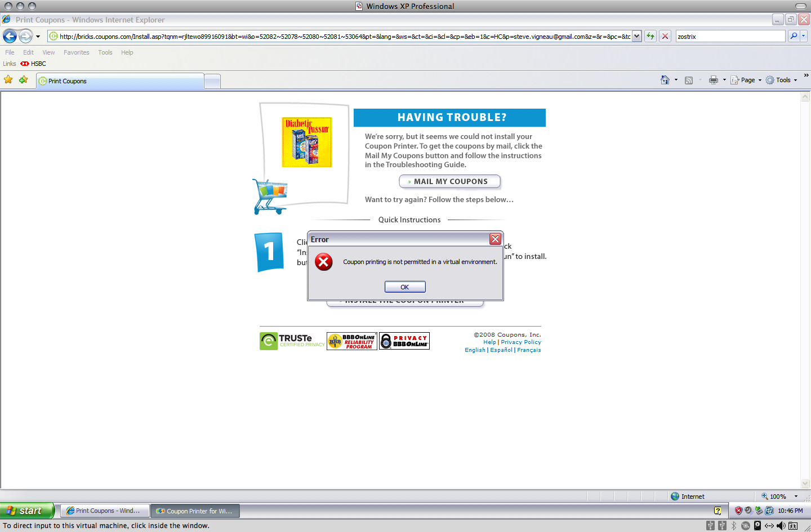Click the Safely Remove Hardware tray icon
Viewport: 811px width, 532px height.
pos(759,511)
